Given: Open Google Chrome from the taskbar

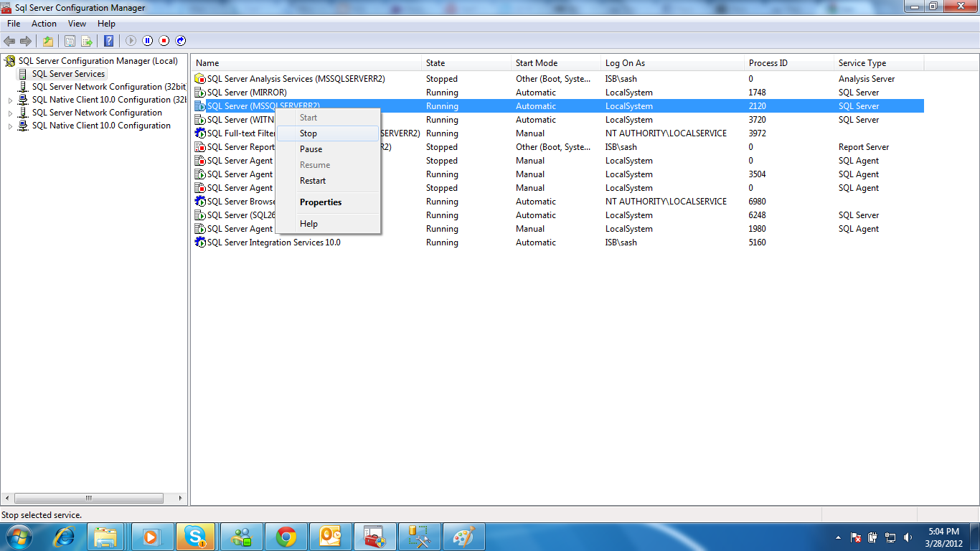Looking at the screenshot, I should pos(286,536).
